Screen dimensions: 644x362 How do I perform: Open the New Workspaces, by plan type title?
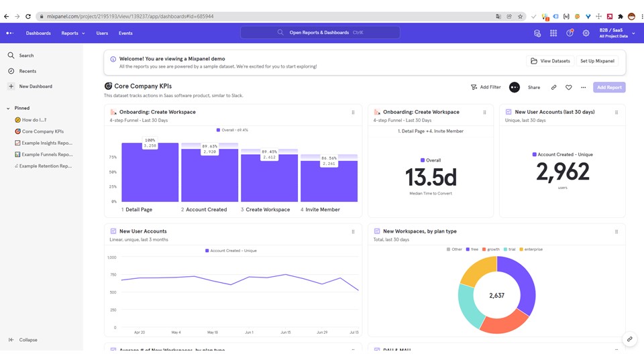click(x=420, y=231)
